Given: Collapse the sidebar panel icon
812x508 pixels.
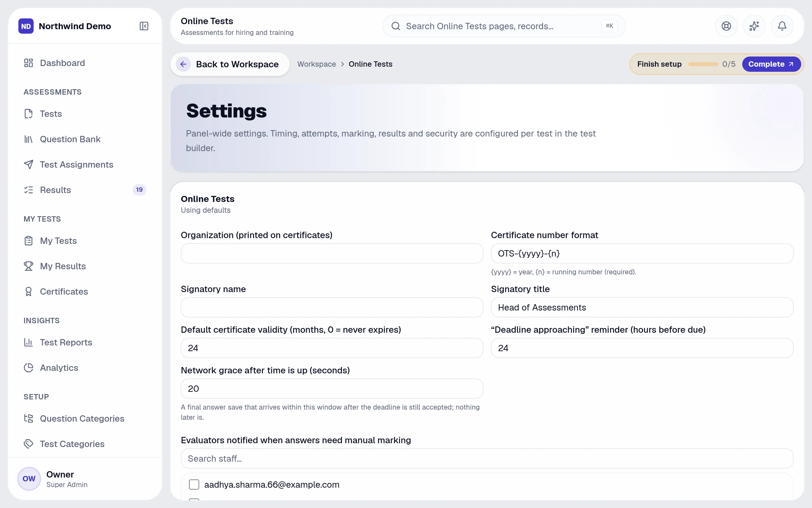Looking at the screenshot, I should tap(144, 26).
